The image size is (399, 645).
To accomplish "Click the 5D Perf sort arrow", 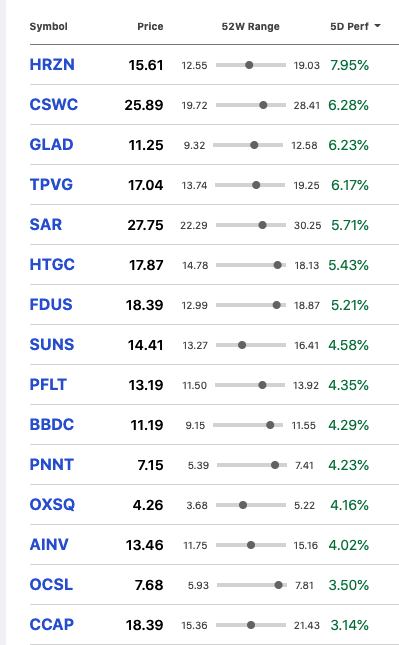I will click(x=377, y=26).
